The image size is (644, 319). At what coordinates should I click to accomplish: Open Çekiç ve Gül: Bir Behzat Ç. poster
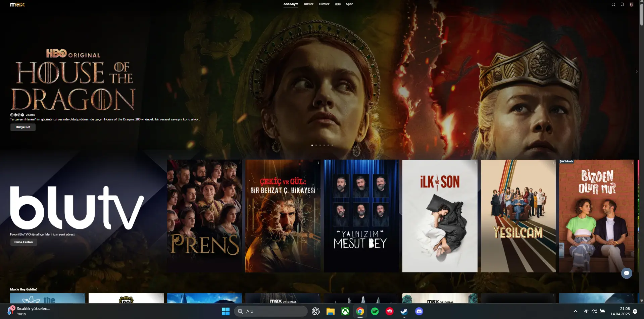(x=283, y=216)
